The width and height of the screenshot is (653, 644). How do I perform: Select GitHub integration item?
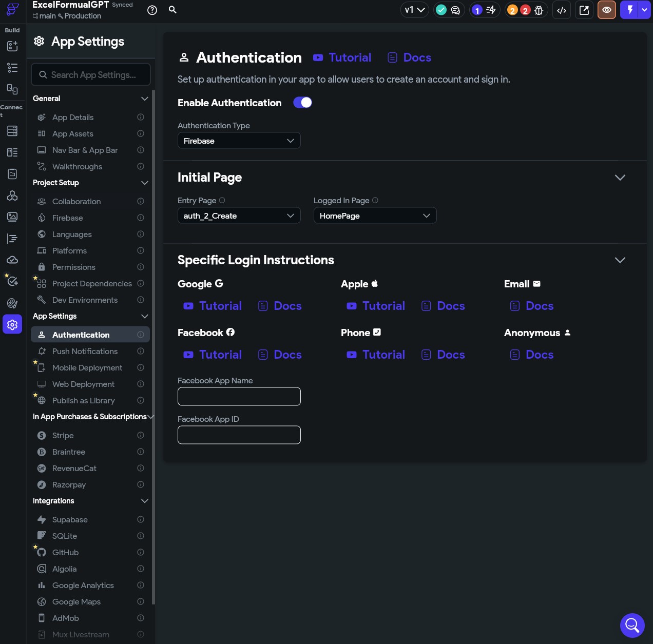(90, 552)
